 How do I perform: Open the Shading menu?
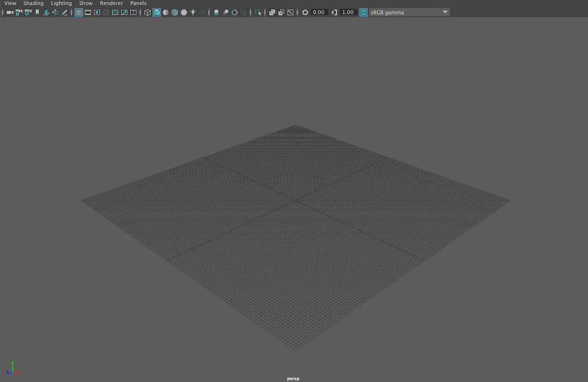pos(33,3)
